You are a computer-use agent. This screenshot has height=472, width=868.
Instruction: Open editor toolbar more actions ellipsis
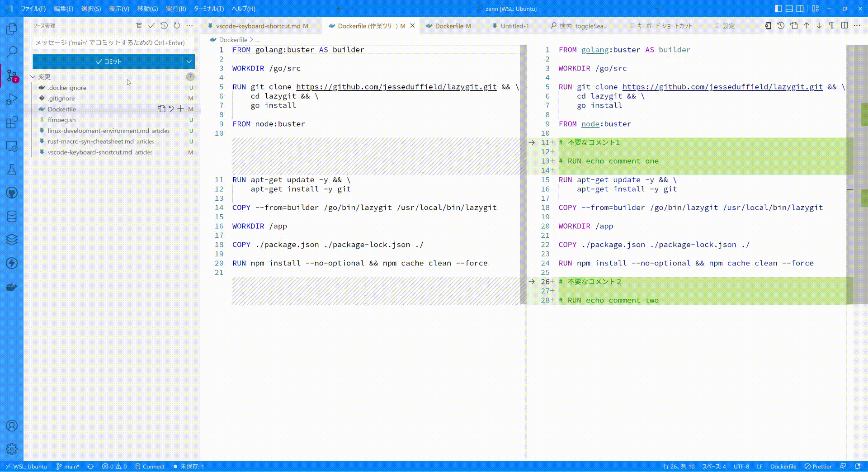pos(857,26)
